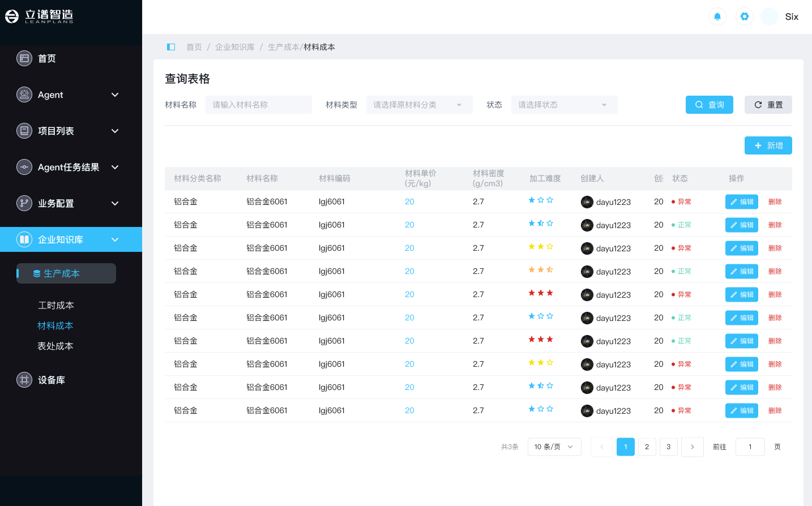Open the 材料类型 dropdown
This screenshot has width=812, height=506.
pos(419,105)
